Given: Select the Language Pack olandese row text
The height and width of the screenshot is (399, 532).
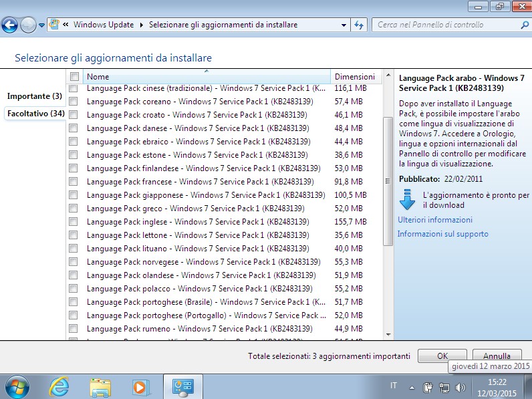Looking at the screenshot, I should [x=201, y=275].
